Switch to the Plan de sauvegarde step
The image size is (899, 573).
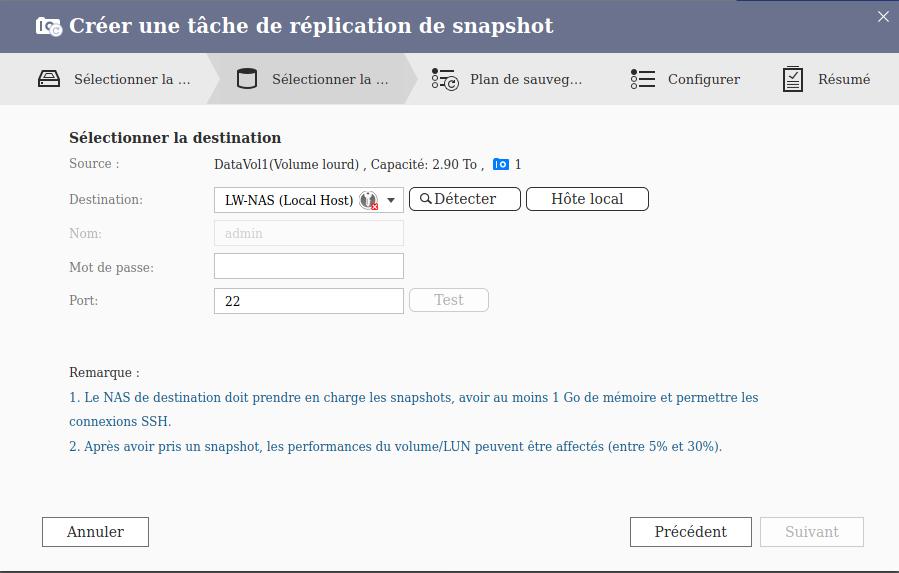[525, 79]
